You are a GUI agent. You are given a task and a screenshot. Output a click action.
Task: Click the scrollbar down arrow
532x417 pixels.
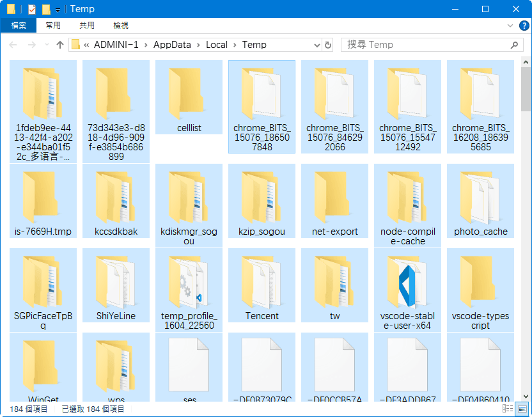526,397
